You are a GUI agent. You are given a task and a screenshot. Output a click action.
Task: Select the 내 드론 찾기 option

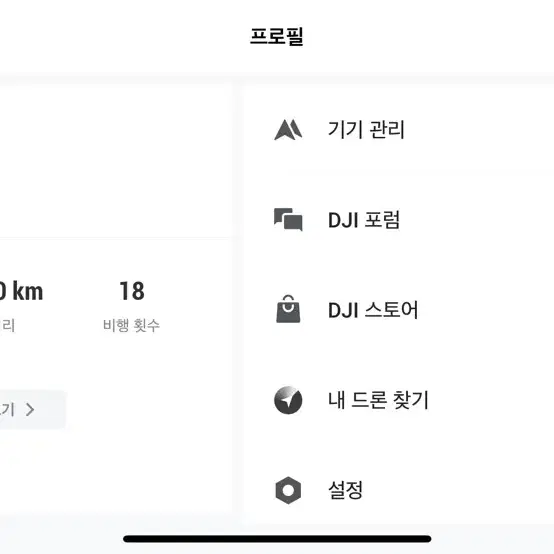(399, 400)
